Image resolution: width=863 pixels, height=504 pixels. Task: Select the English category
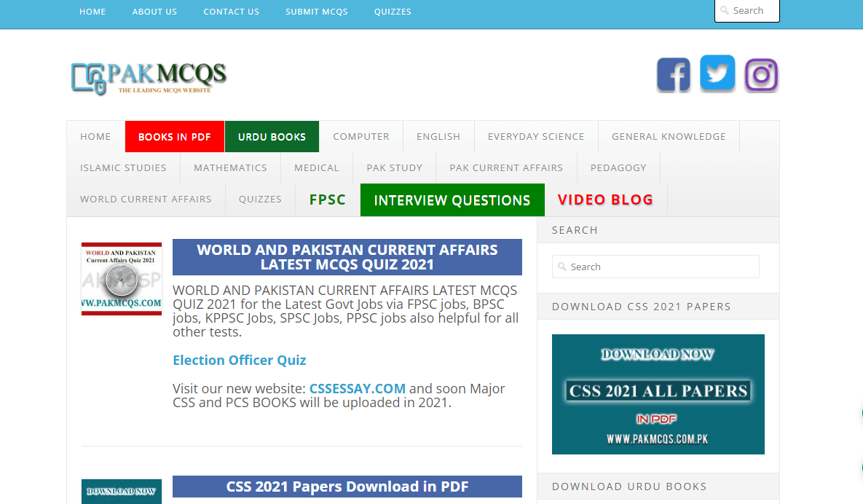tap(438, 136)
